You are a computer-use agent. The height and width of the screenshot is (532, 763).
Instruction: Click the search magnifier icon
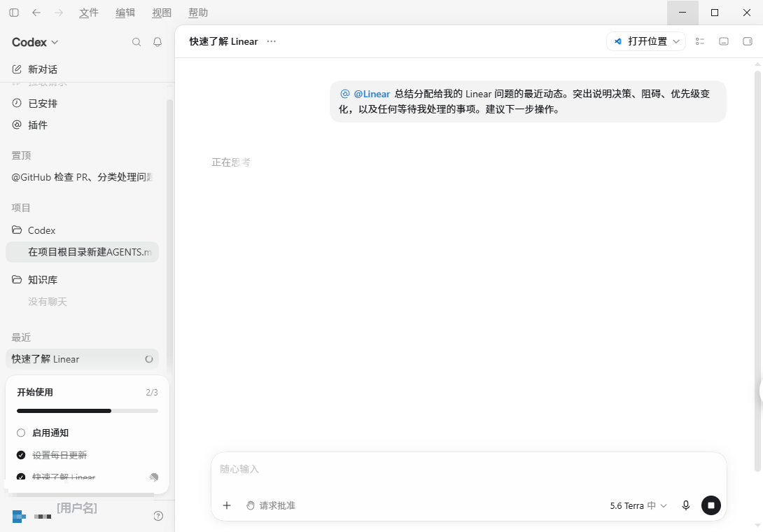coord(136,42)
